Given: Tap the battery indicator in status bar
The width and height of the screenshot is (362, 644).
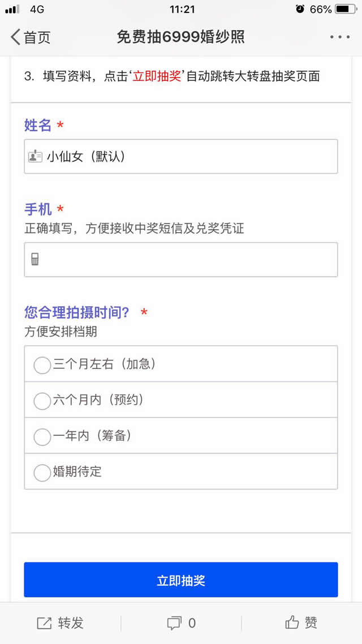Looking at the screenshot, I should [x=345, y=9].
